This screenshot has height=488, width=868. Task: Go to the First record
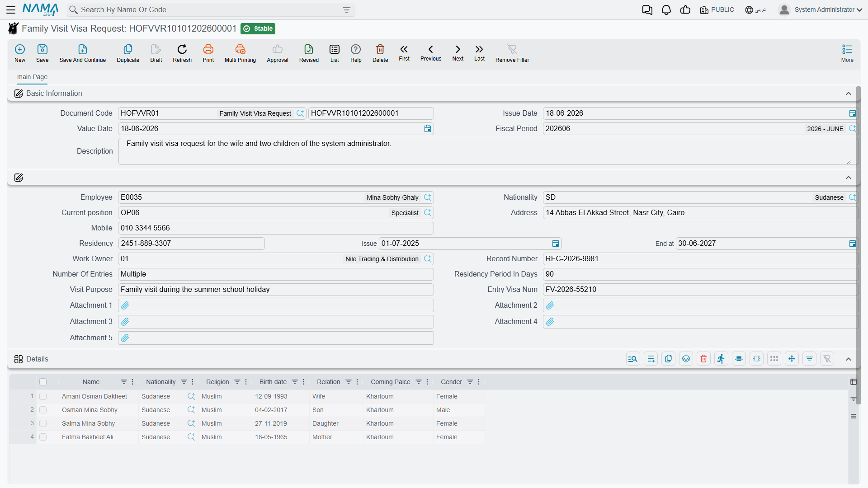[404, 53]
